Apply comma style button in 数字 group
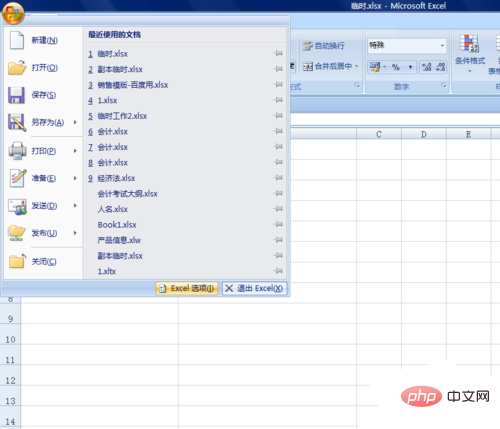The image size is (500, 429). 410,67
